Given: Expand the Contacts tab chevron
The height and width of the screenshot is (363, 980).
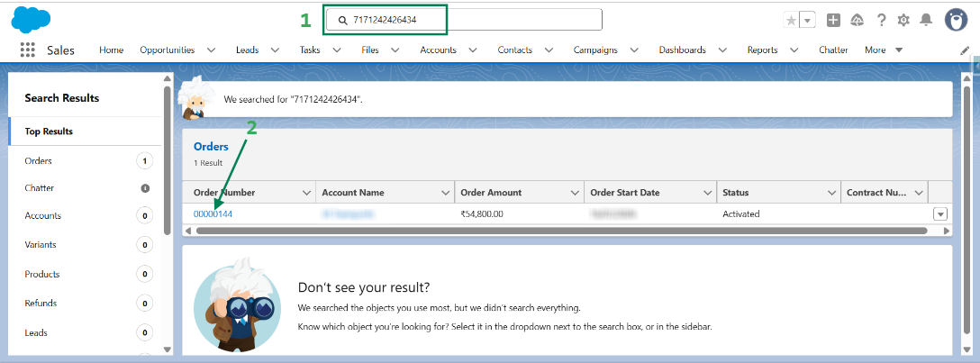Looking at the screenshot, I should tap(549, 50).
